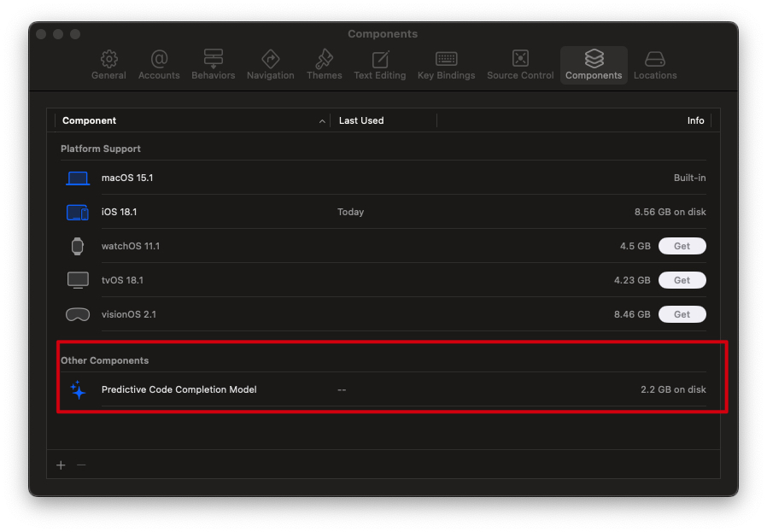
Task: Switch to the General tab label
Action: click(108, 75)
